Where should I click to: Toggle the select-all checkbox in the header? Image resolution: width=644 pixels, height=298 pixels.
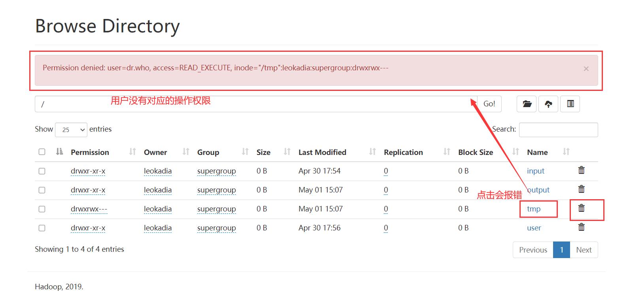(x=42, y=152)
